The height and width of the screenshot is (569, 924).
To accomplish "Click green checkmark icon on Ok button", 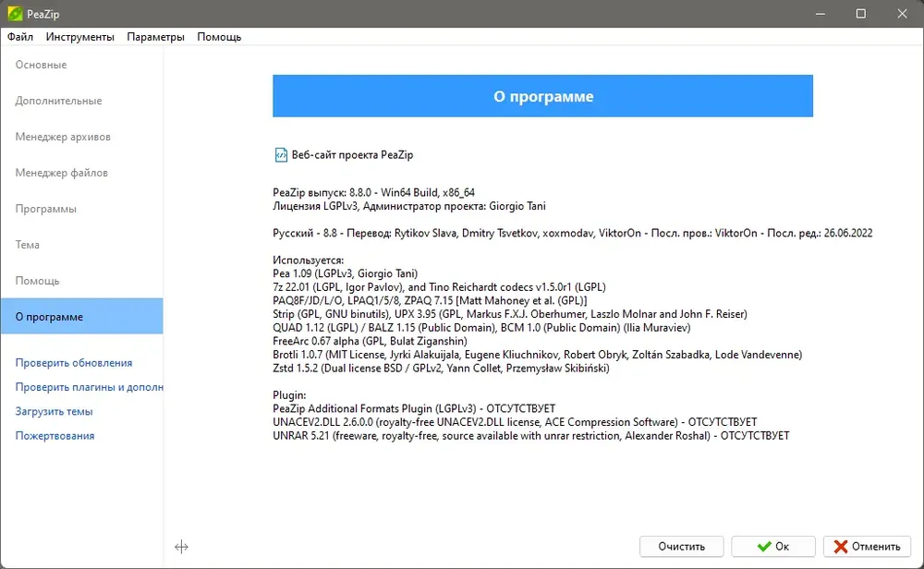I will pyautogui.click(x=764, y=547).
